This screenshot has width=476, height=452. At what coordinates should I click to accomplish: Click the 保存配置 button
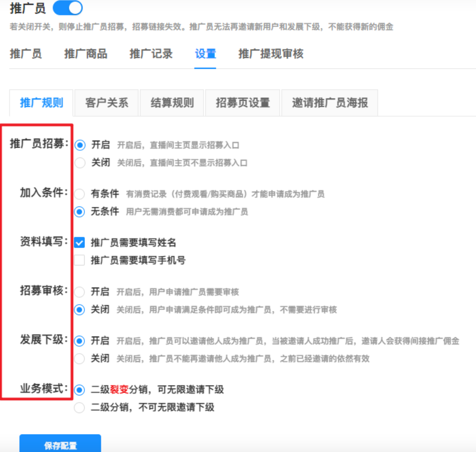pyautogui.click(x=60, y=445)
